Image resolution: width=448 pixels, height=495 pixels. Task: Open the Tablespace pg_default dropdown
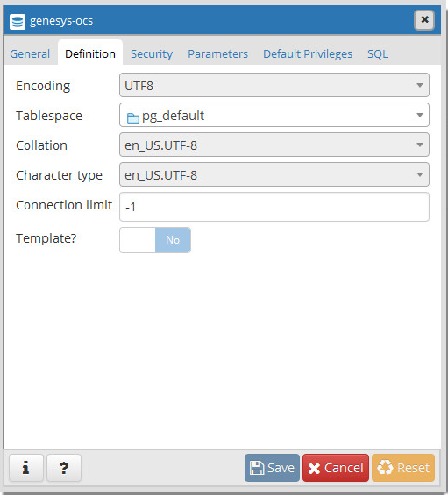(x=274, y=115)
